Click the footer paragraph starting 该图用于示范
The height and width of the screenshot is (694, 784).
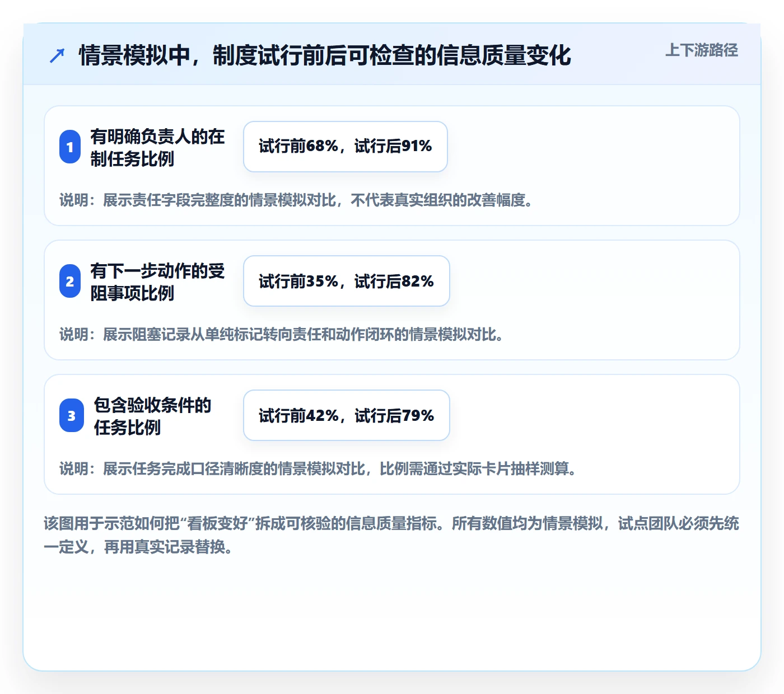[391, 535]
